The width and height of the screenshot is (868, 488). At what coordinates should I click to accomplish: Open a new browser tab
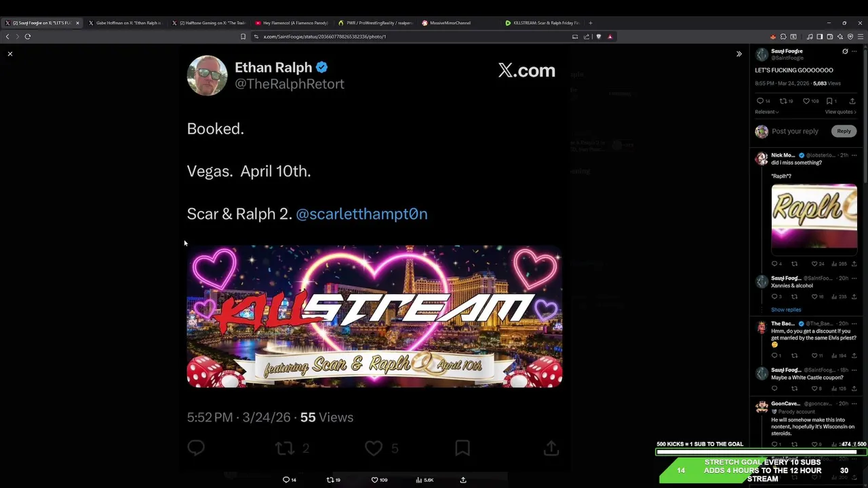pyautogui.click(x=590, y=23)
